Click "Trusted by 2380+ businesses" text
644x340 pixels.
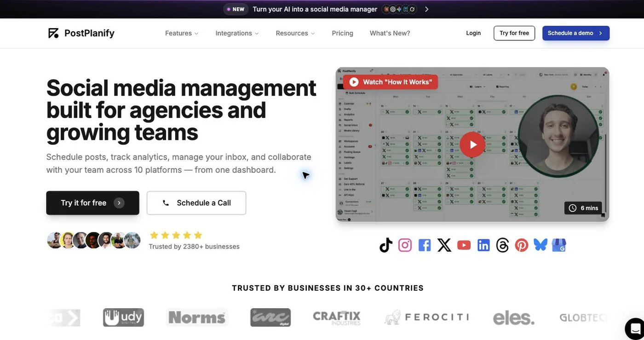(x=194, y=247)
